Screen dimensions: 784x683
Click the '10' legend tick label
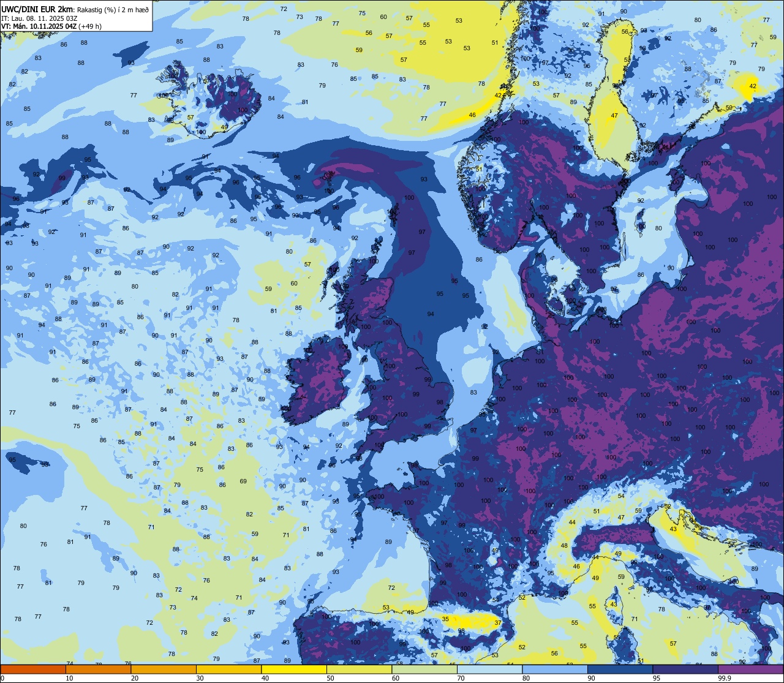click(69, 678)
